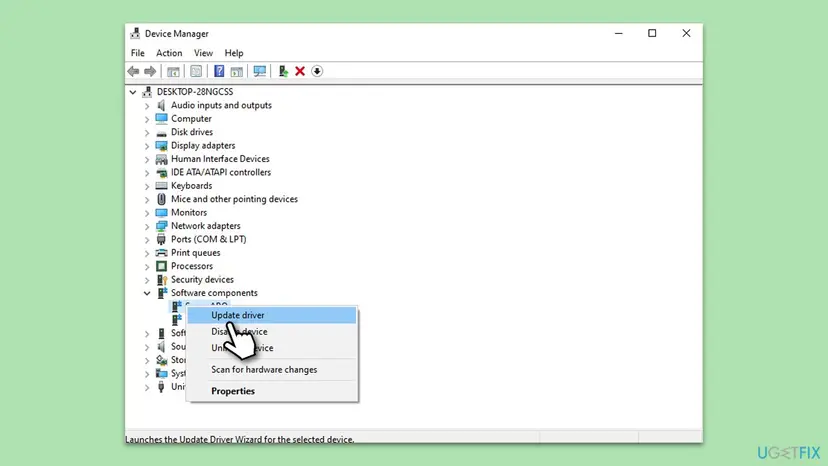Click the Network adapters icon

point(162,226)
